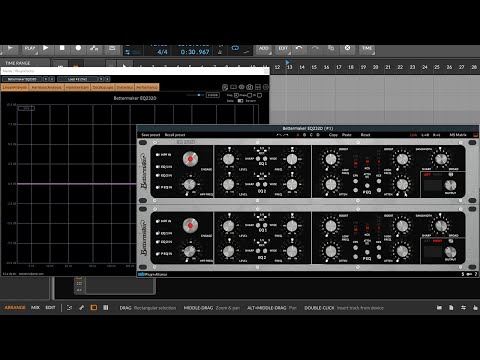
Task: Open the Load FX preset selector in Plugin Doctor
Action: [77, 79]
